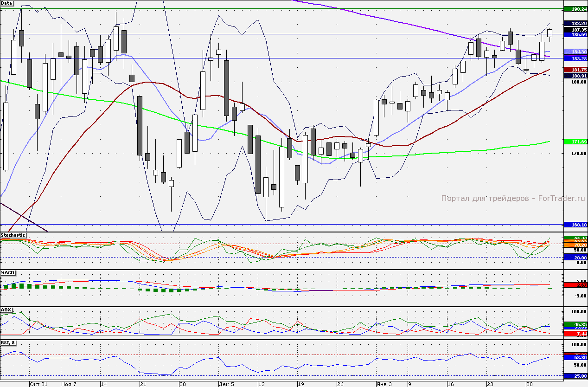Click the green 171.69 moving average tag
This screenshot has width=588, height=387.
point(575,141)
